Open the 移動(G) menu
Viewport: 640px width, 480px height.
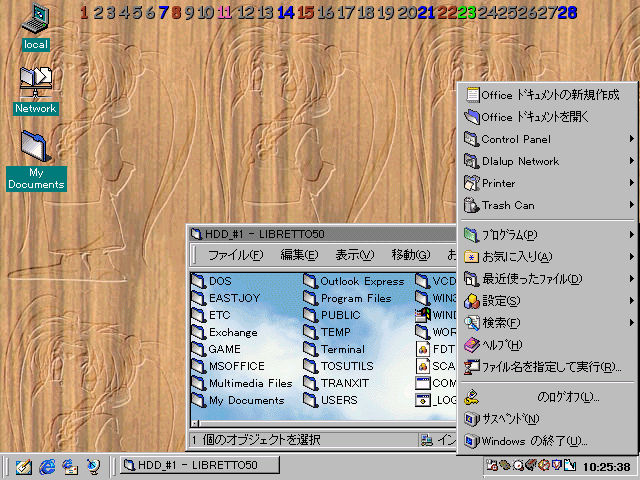pyautogui.click(x=411, y=255)
